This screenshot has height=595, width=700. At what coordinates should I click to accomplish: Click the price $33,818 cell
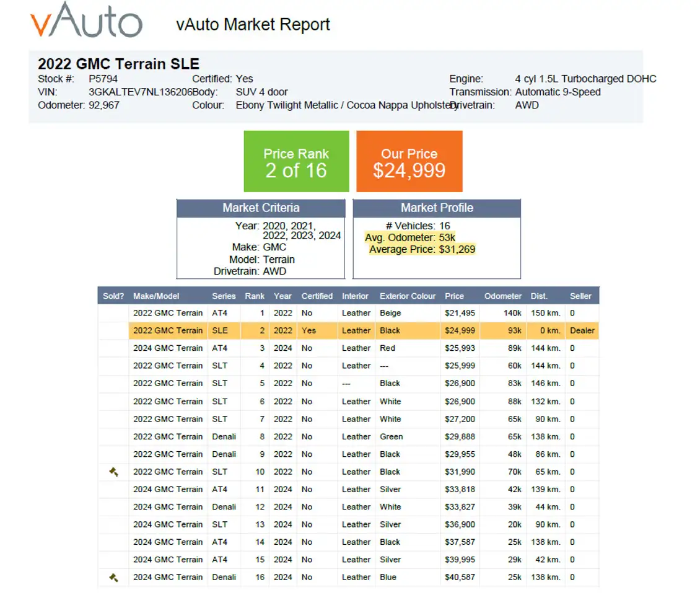point(460,490)
